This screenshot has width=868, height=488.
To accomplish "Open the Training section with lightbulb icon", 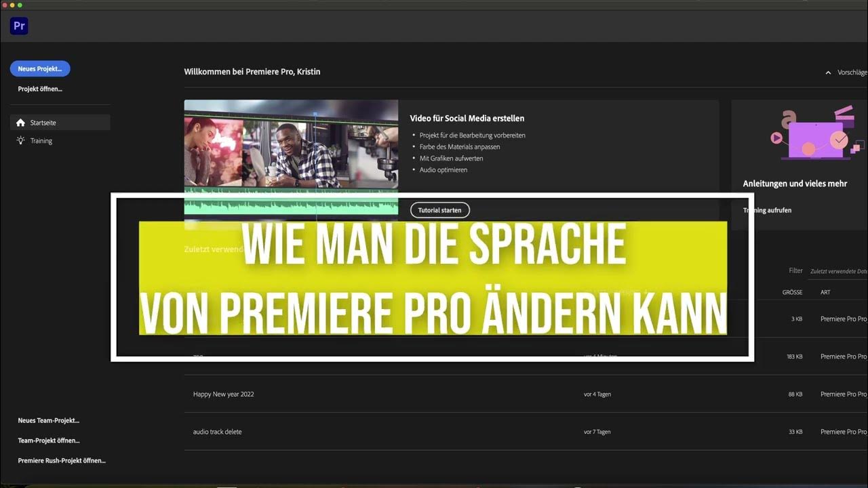I will point(35,141).
